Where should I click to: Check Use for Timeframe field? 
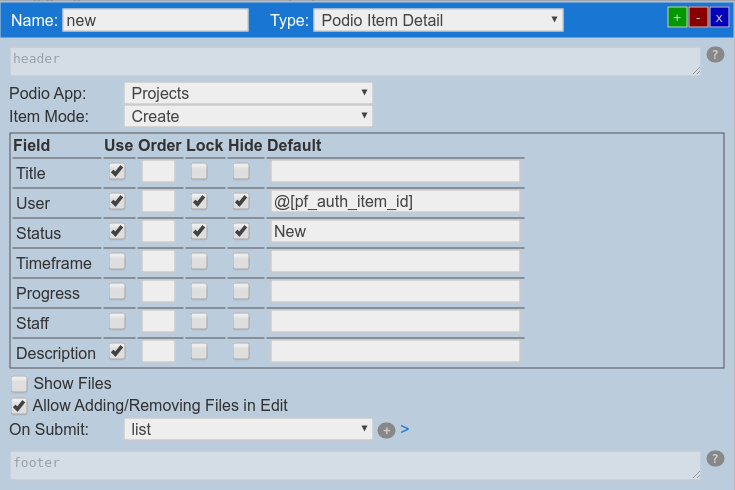[x=117, y=261]
